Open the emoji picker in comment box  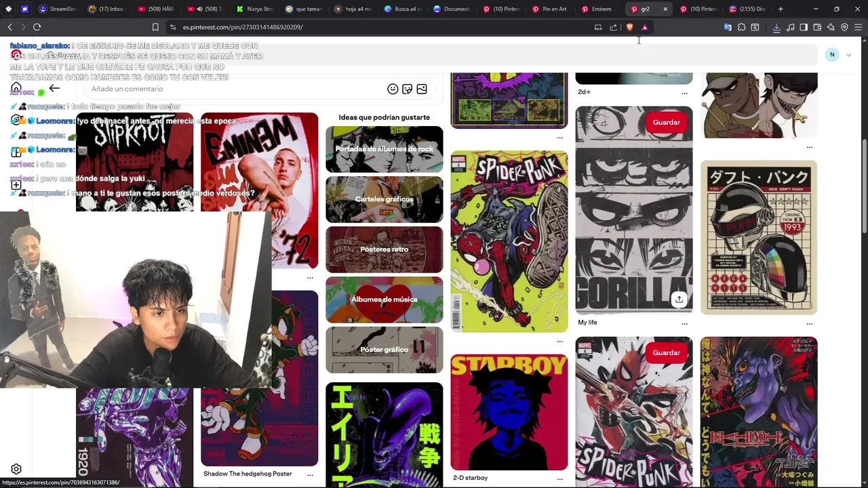pos(393,89)
